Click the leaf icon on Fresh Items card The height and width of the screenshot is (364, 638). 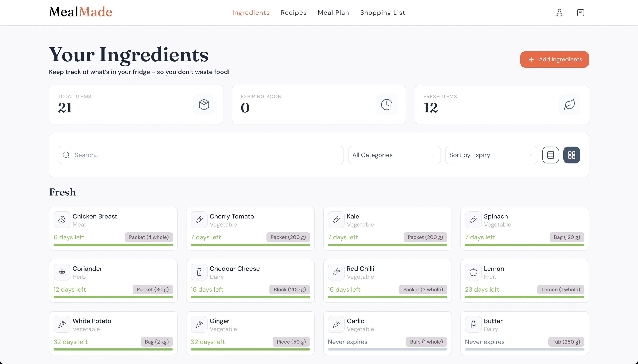coord(569,105)
